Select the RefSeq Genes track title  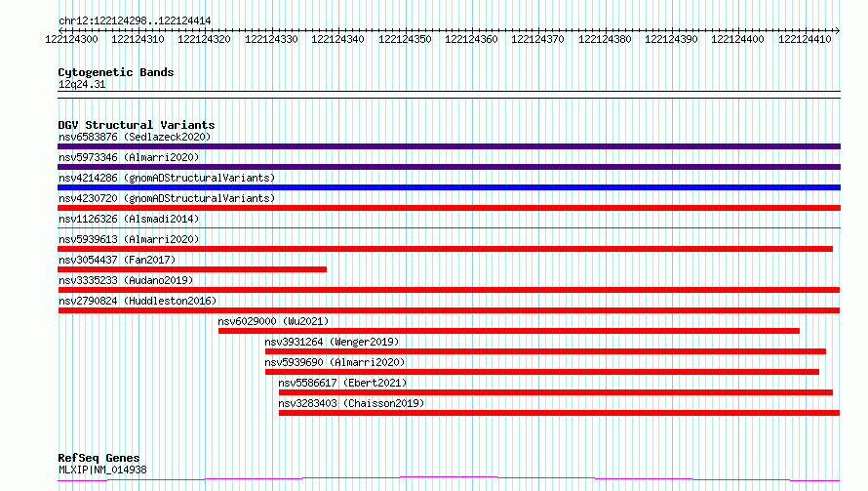pos(99,458)
